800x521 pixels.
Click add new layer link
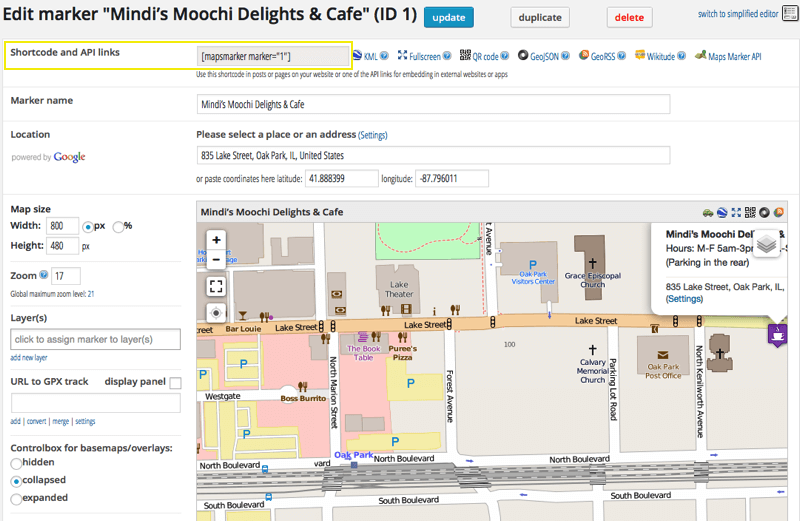click(29, 358)
